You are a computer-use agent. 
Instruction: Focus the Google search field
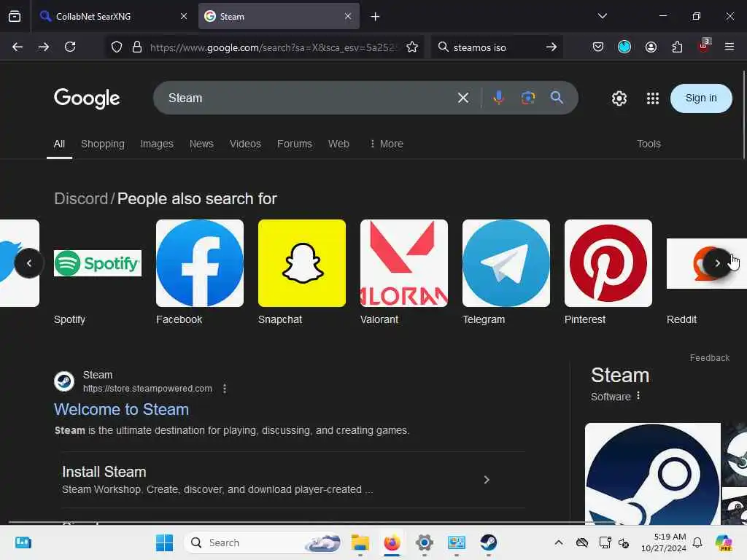[x=305, y=98]
